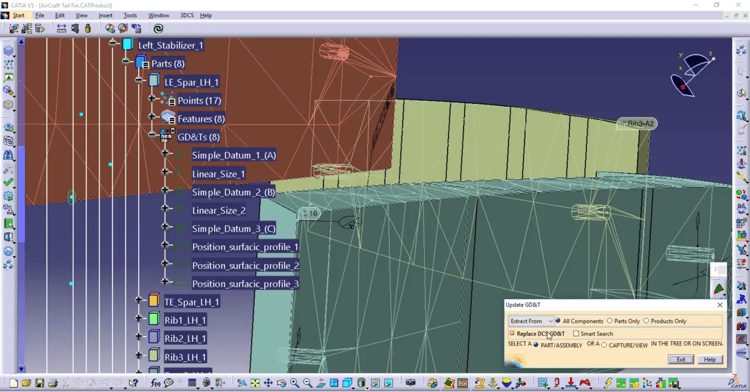
Task: Click the Exit button in Update GD&T dialog
Action: tap(681, 359)
